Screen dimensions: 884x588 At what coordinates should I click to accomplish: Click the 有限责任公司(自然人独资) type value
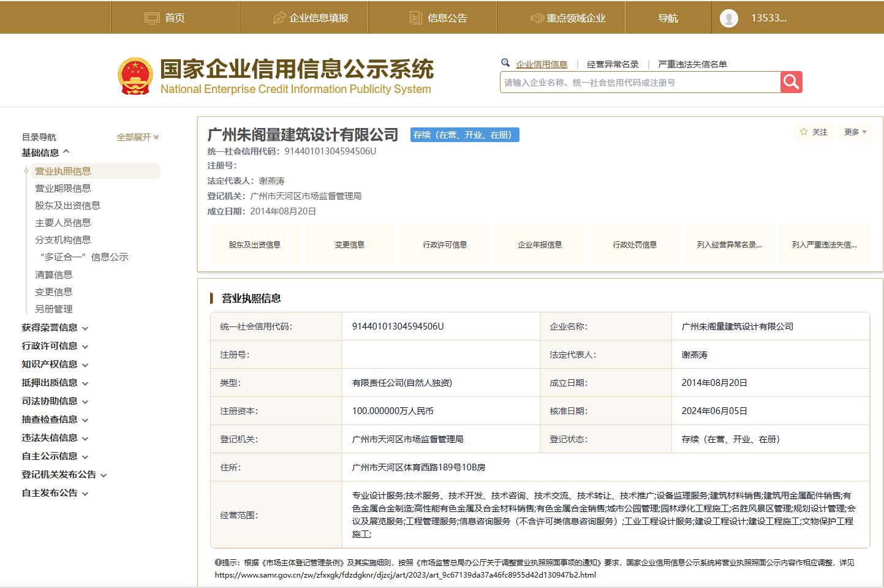click(402, 383)
